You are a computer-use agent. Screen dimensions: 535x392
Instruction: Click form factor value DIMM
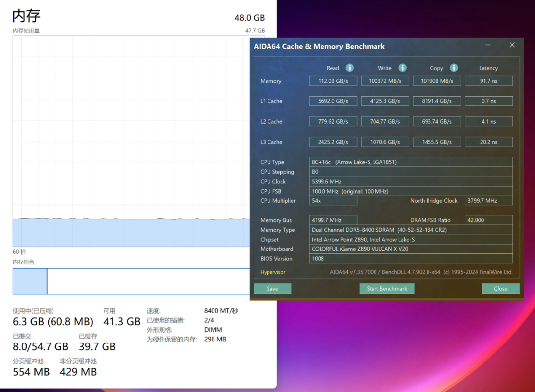(x=213, y=330)
